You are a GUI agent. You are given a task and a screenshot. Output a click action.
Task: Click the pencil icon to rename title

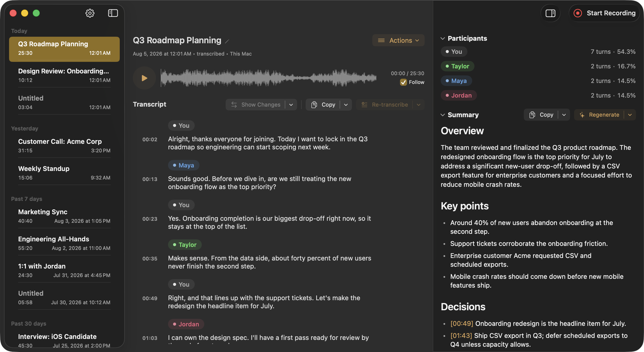pos(227,41)
